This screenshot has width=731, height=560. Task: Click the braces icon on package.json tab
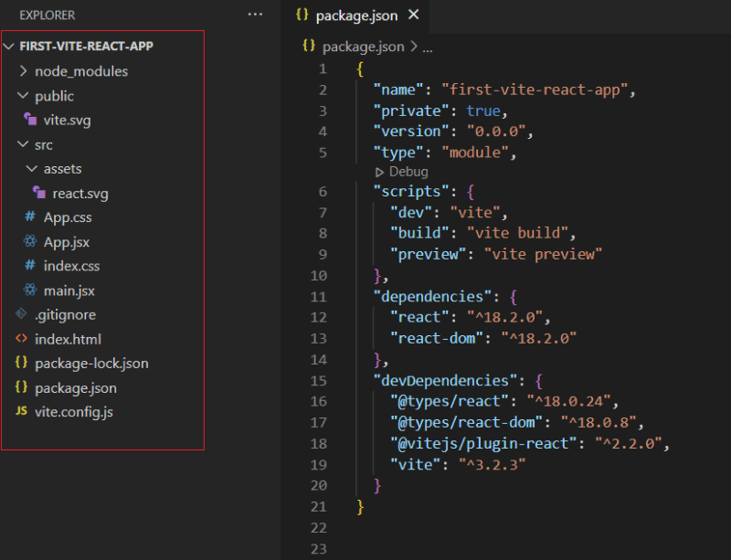point(302,15)
